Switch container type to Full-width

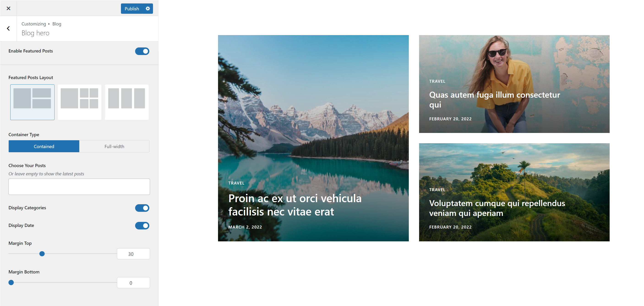[x=114, y=146]
